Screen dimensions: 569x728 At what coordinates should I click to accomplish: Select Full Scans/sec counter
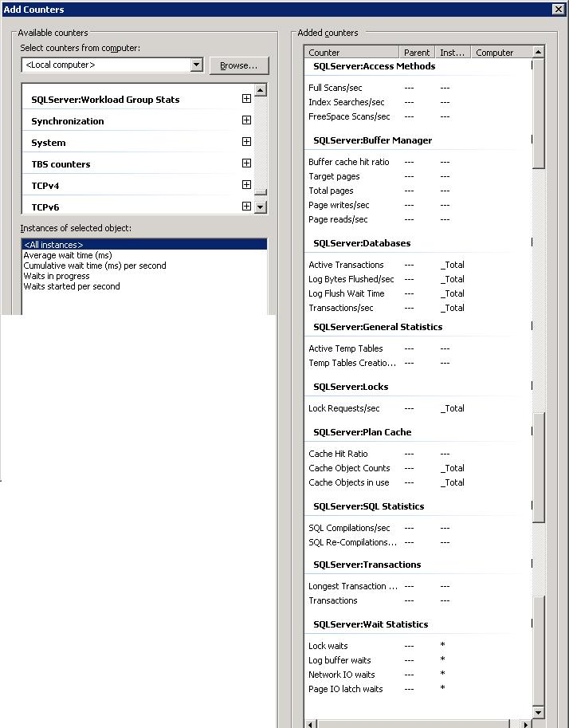(335, 88)
